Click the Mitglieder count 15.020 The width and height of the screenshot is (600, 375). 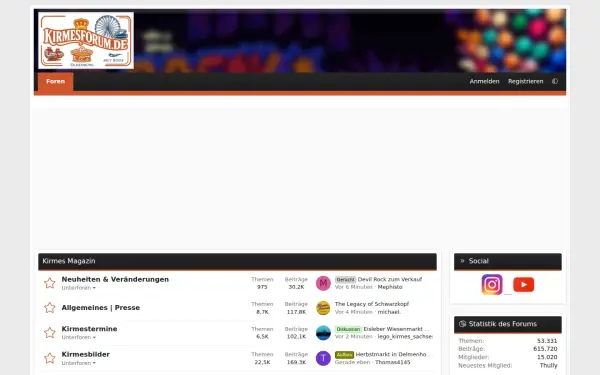tap(547, 357)
